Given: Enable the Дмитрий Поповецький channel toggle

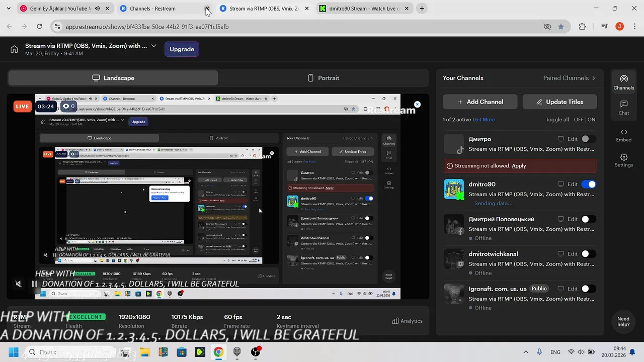Looking at the screenshot, I should (589, 219).
